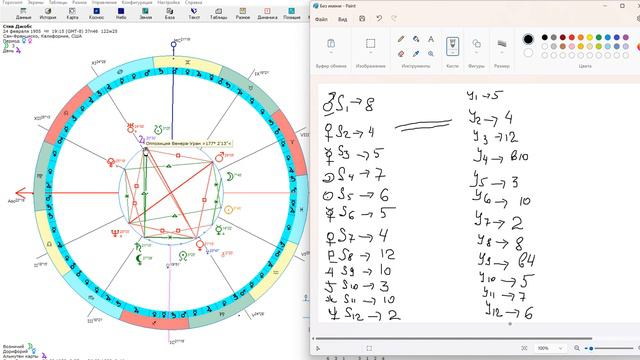Open the Космос view icon

pyautogui.click(x=97, y=13)
